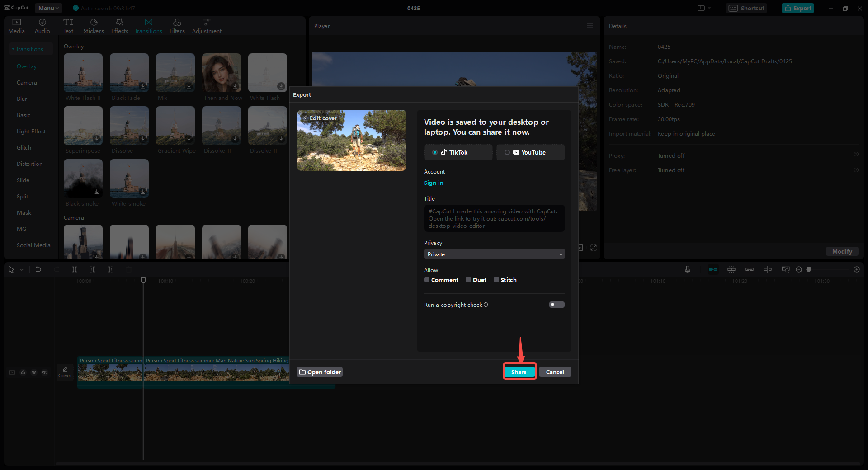Click the microphone record voiceover icon
Screen dimensions: 868x470
click(x=688, y=269)
